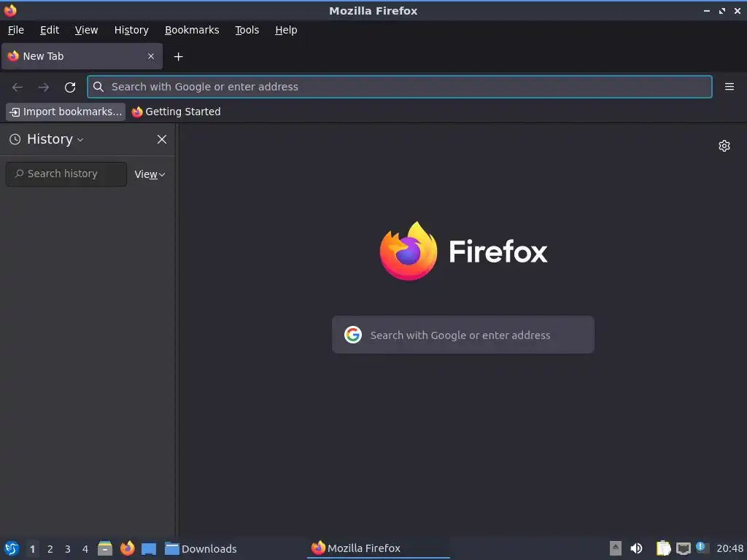Open the View menu in menu bar
The image size is (747, 560).
coord(86,30)
